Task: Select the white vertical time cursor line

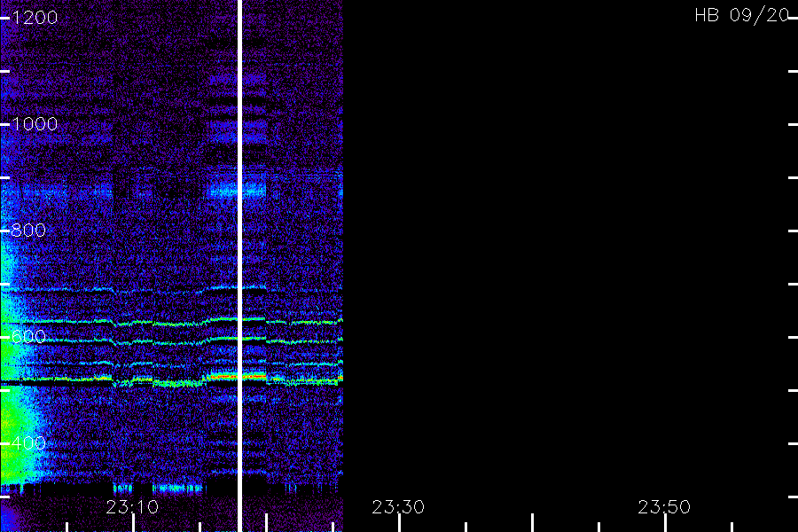Action: coord(239,266)
